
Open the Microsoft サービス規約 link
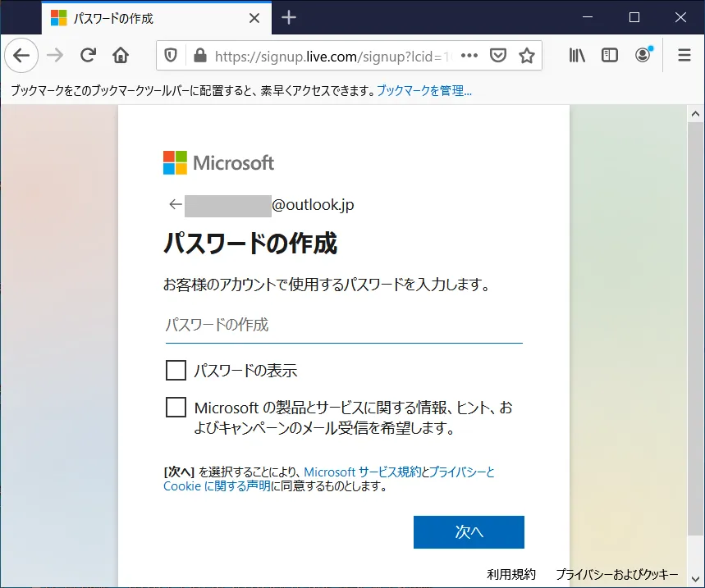coord(363,472)
